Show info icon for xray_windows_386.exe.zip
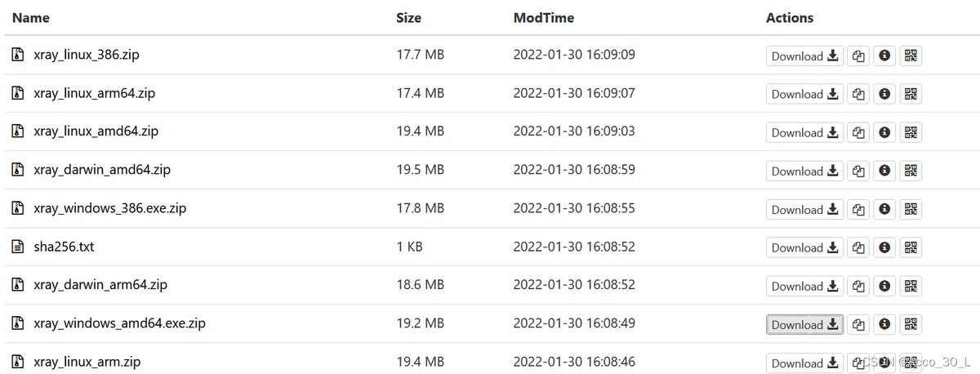This screenshot has width=980, height=374. pyautogui.click(x=884, y=209)
